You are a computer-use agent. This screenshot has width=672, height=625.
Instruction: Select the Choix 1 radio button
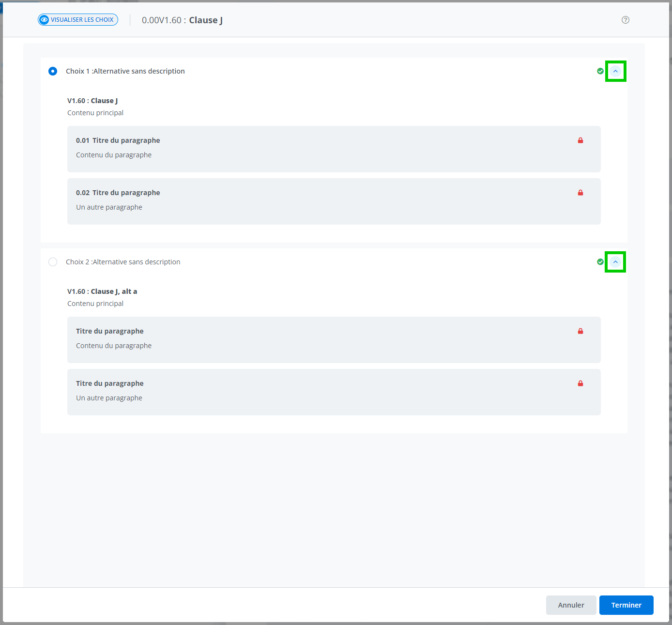[53, 71]
